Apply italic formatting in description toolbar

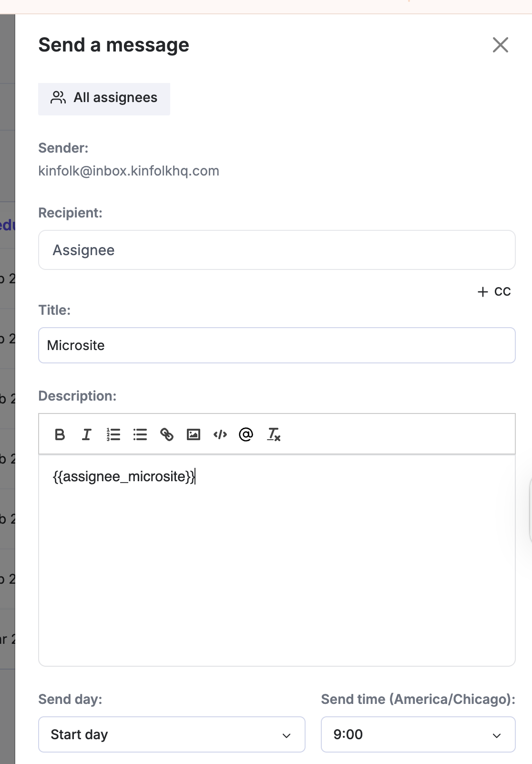tap(87, 434)
